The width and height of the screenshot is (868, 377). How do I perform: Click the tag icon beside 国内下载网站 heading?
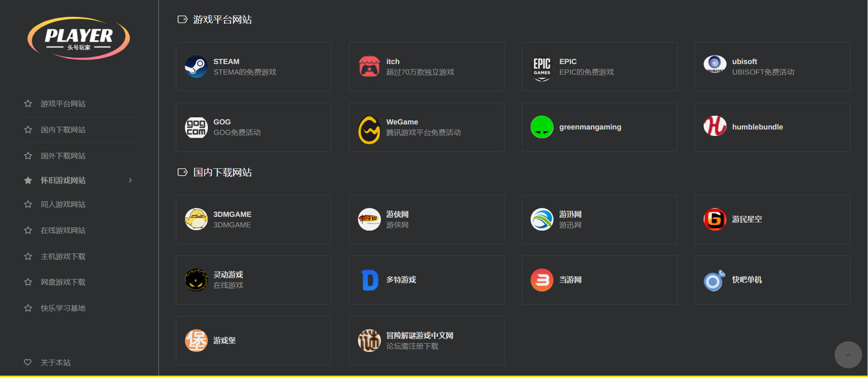coord(182,172)
